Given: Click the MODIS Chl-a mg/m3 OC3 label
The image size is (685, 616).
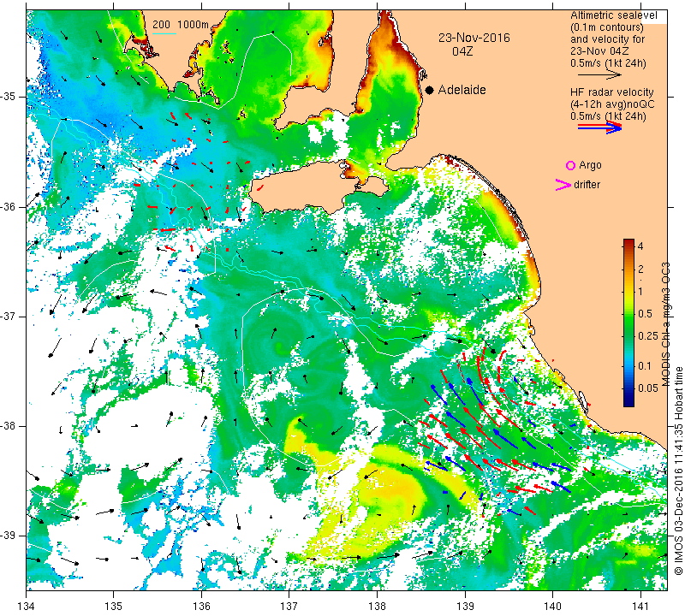Looking at the screenshot, I should click(666, 324).
